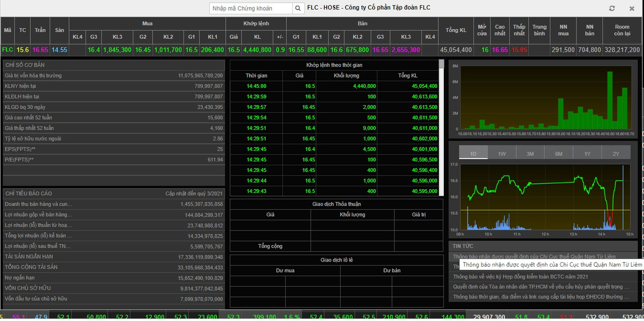Click the TỔNG CỘNG TÀI SẢN row
The height and width of the screenshot is (321, 644).
[114, 267]
